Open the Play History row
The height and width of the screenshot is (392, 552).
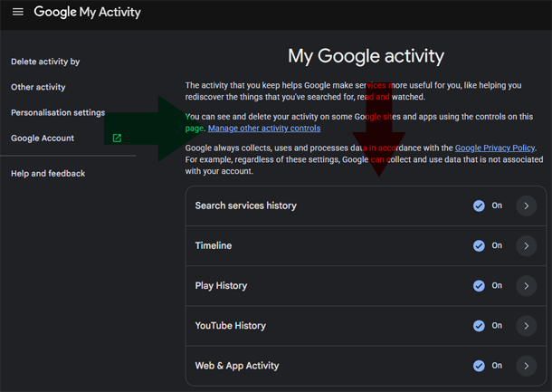click(366, 286)
